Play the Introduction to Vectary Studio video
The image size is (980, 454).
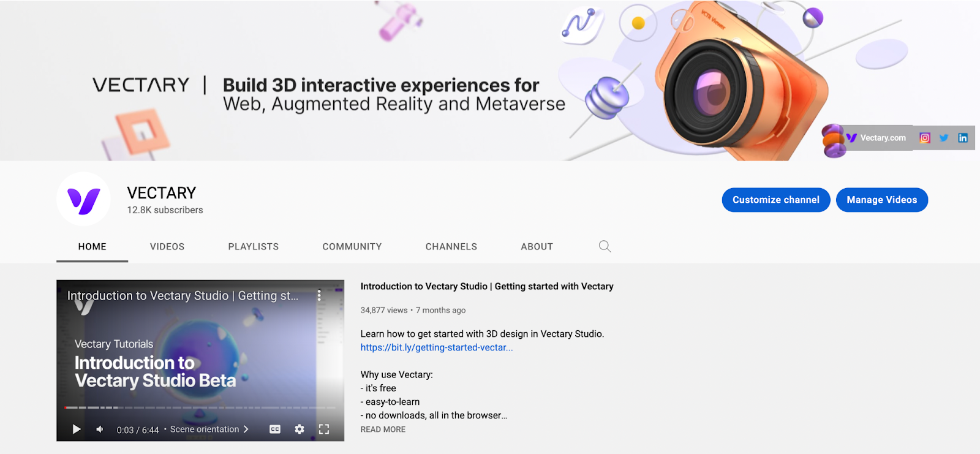[77, 429]
